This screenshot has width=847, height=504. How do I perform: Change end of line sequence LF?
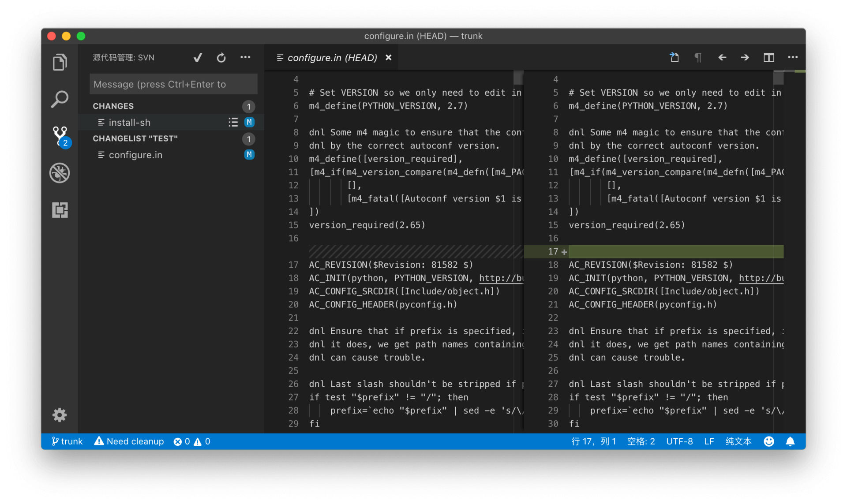click(x=709, y=441)
